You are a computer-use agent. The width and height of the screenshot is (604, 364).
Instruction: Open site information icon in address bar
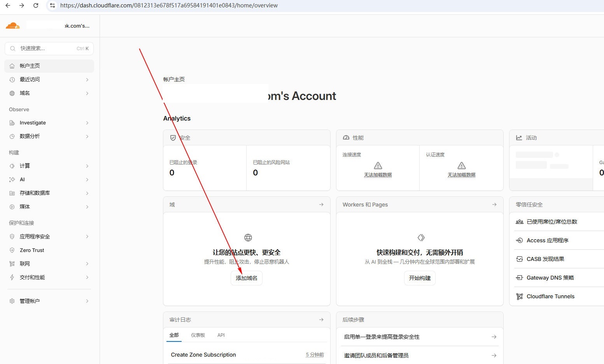tap(53, 5)
